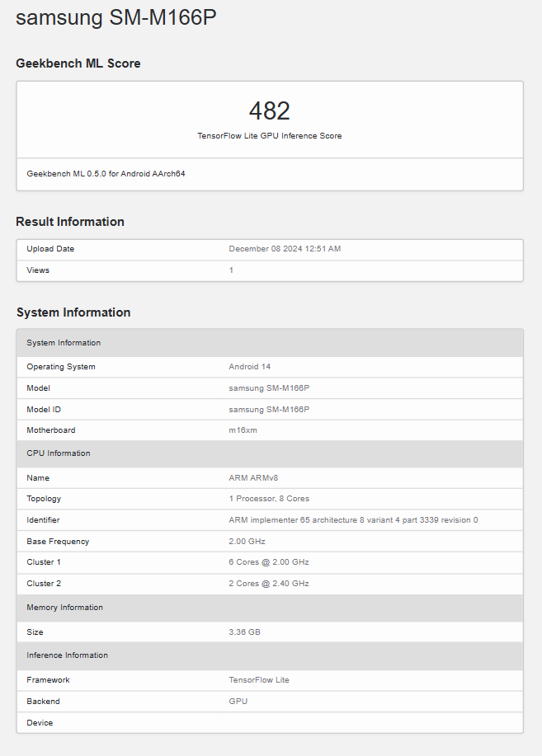Click the 1 Processor, 8 Cores topology value

(x=269, y=499)
